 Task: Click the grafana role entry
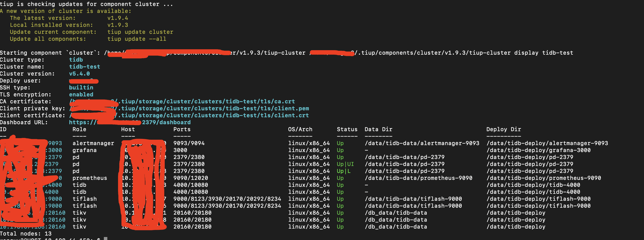click(x=84, y=150)
